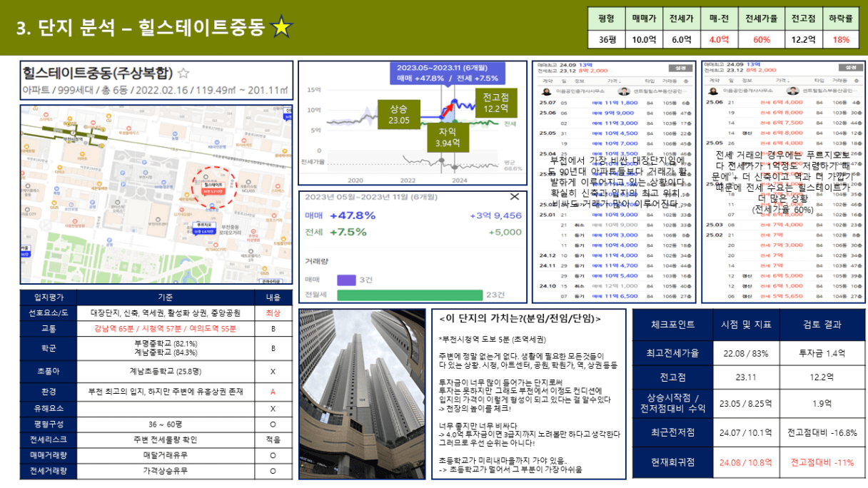Click the 차익 3.94억 callout on the chart
Viewport: 868px width, 488px height.
[448, 138]
